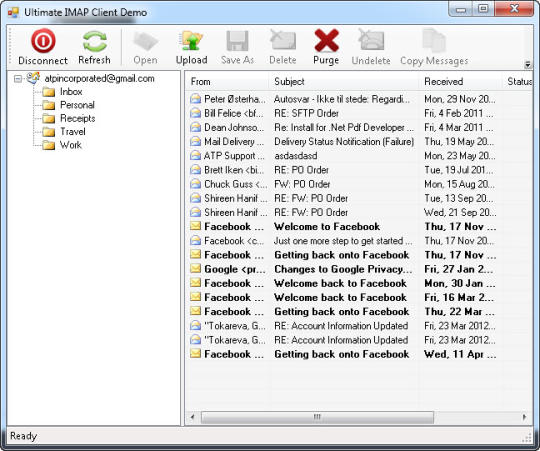Image resolution: width=540 pixels, height=451 pixels.
Task: Open the Work folder
Action: click(71, 145)
